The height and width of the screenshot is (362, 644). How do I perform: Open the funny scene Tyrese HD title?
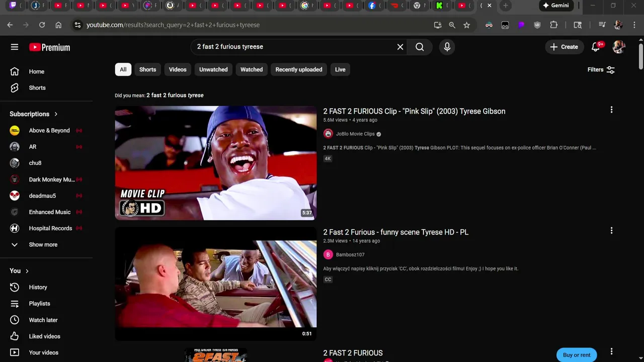pyautogui.click(x=395, y=232)
